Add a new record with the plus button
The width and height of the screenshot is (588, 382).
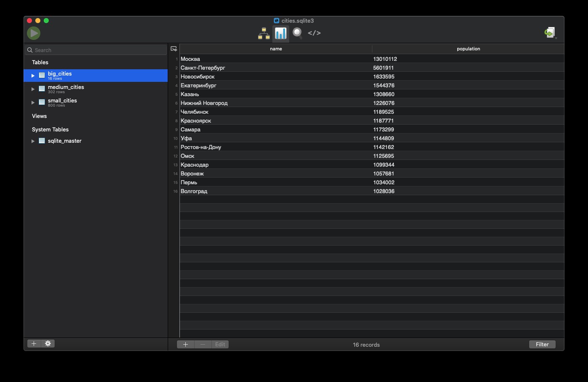185,344
